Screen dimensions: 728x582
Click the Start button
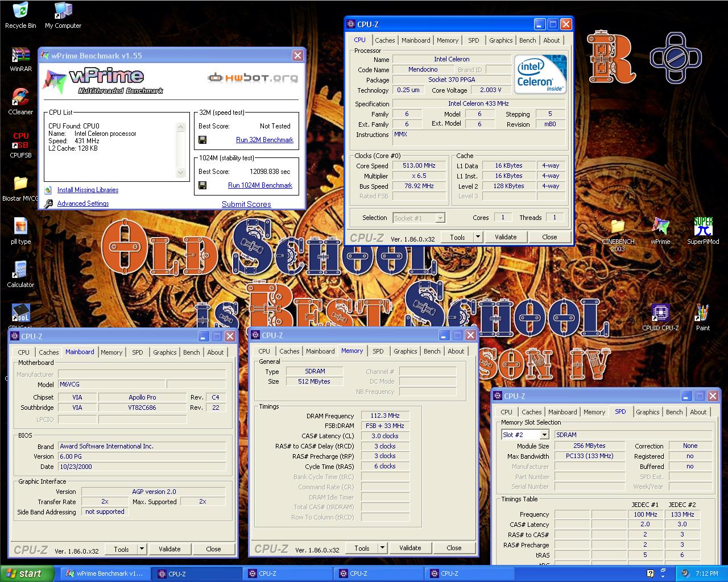(x=27, y=573)
